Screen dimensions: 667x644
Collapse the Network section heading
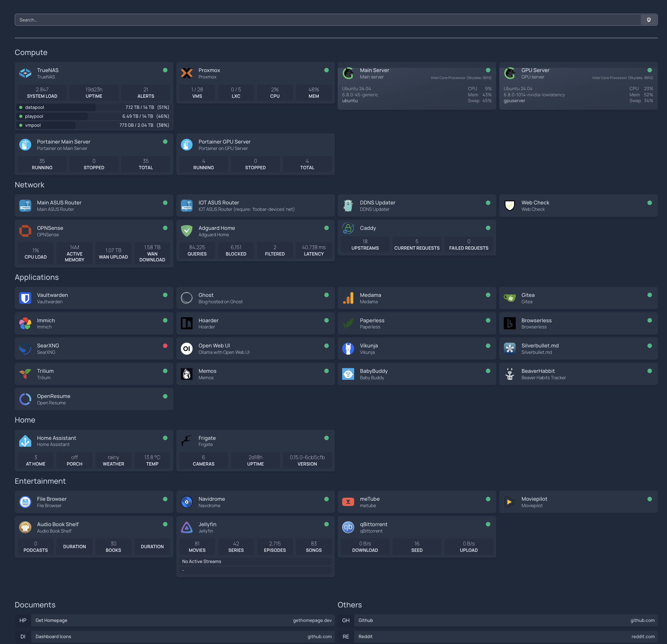(x=30, y=185)
